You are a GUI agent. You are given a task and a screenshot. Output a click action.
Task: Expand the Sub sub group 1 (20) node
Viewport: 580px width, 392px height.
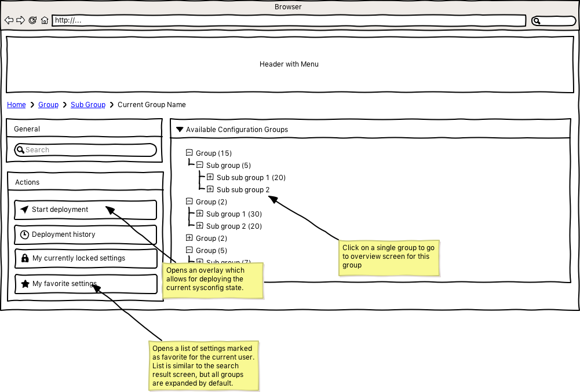pos(210,177)
